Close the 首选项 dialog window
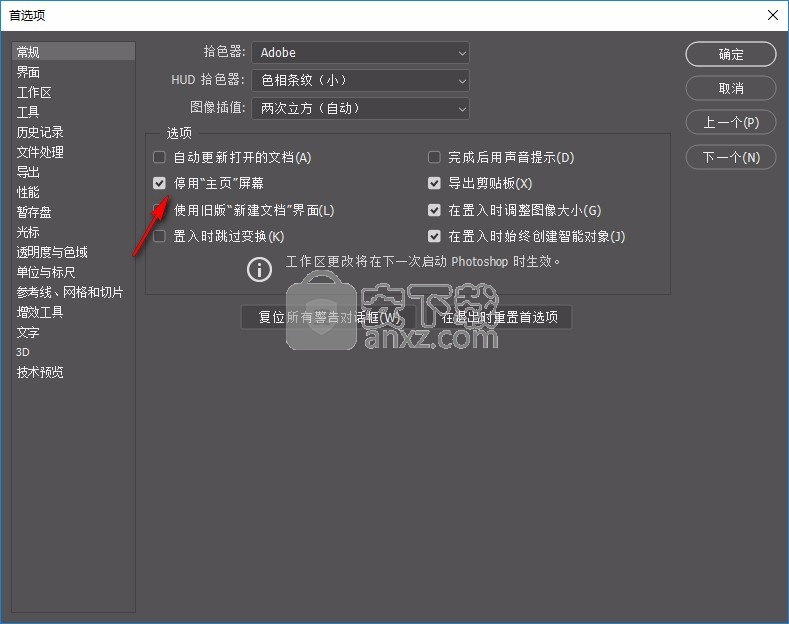 [x=773, y=15]
